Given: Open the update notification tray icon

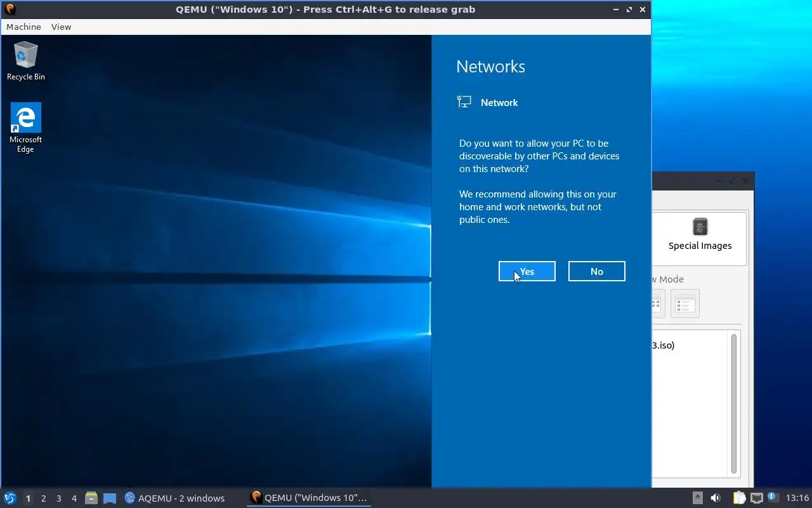Looking at the screenshot, I should 773,497.
